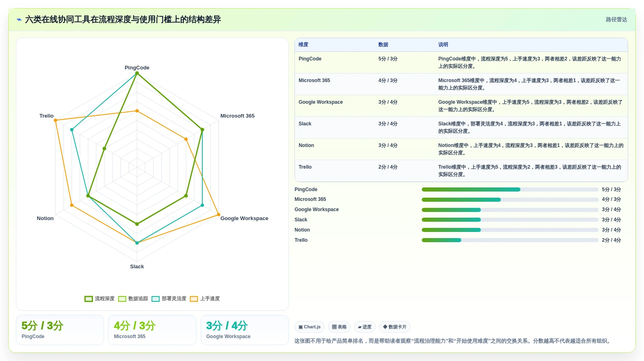Viewport: 644px width, 361px height.
Task: Select the 维度 column header
Action: pyautogui.click(x=303, y=45)
